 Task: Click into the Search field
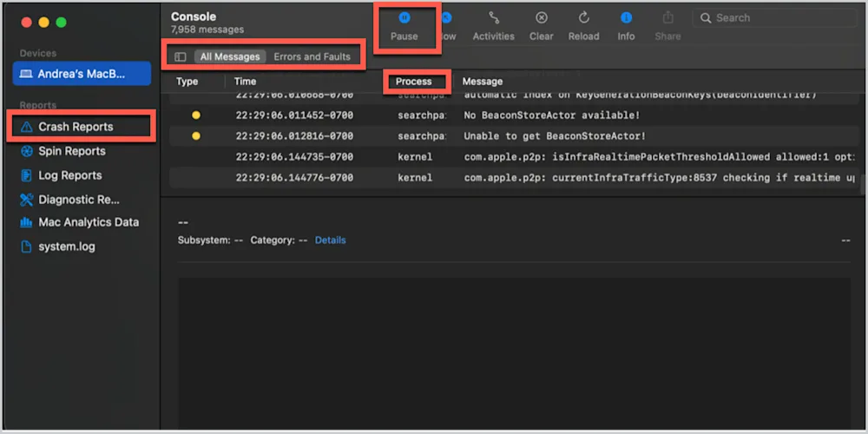[774, 17]
